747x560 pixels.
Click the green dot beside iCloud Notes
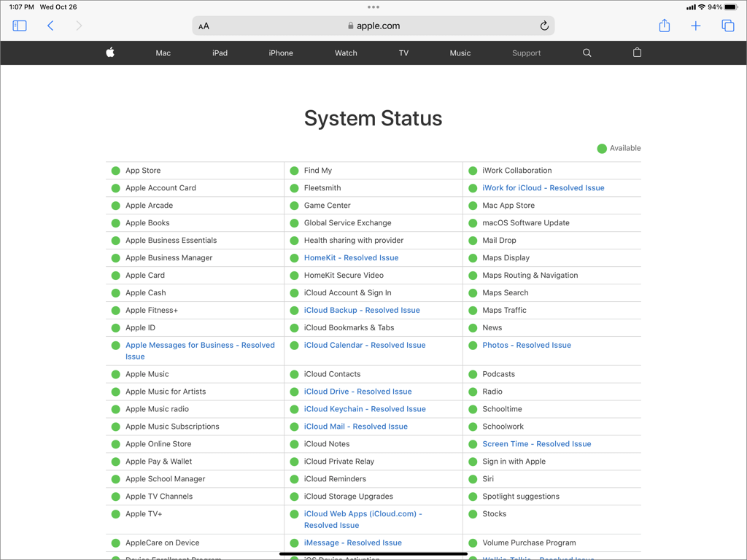[x=295, y=444]
